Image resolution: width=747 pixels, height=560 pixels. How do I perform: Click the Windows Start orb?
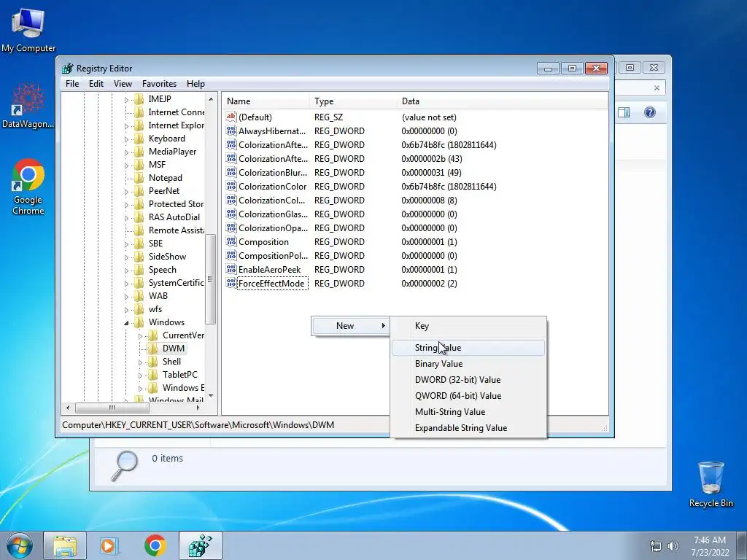pyautogui.click(x=20, y=545)
